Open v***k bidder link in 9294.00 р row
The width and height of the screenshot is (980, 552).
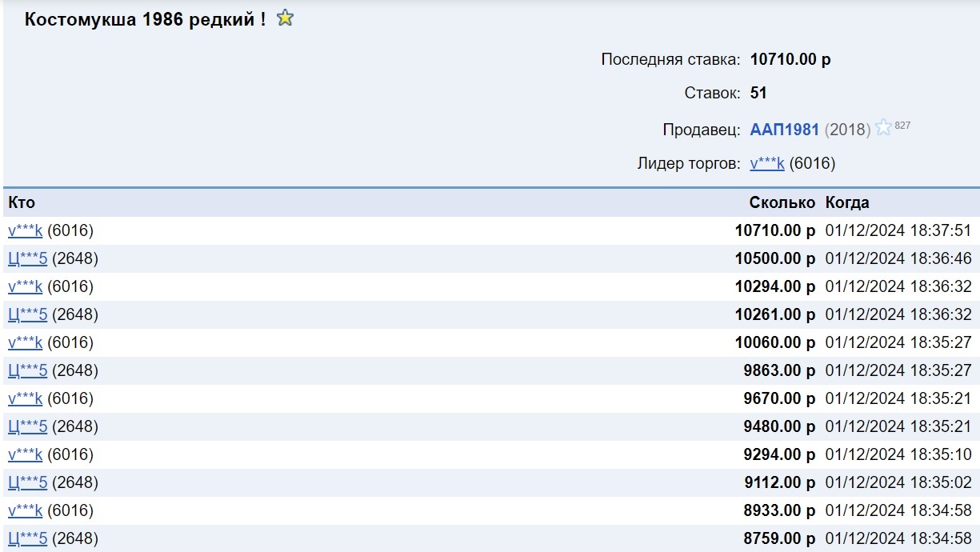click(x=25, y=455)
